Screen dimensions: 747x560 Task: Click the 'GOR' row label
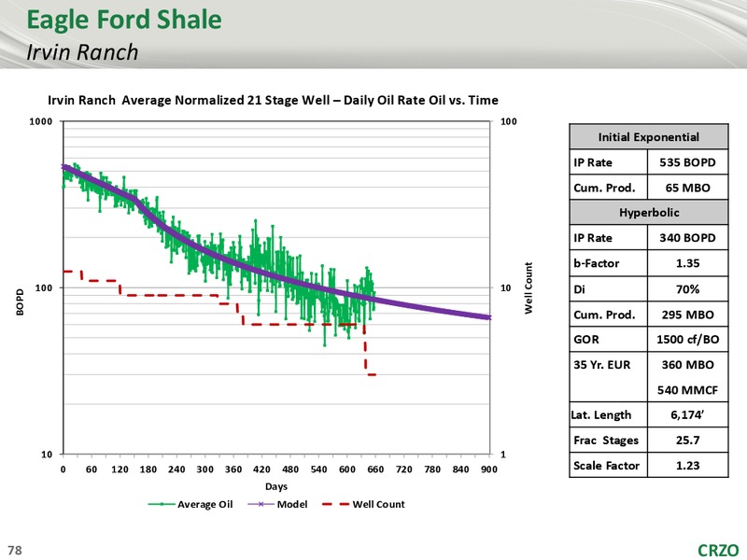coord(586,340)
